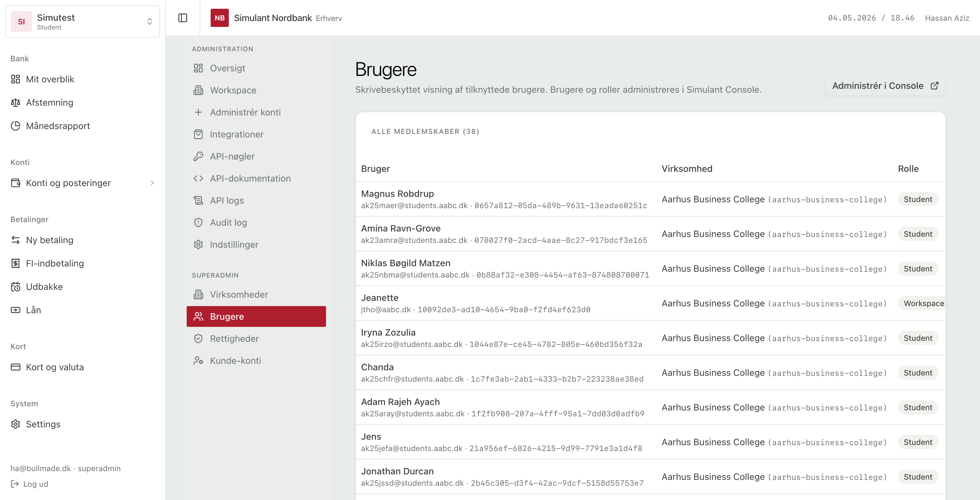Click Log ud link
The image size is (980, 500).
coord(30,484)
